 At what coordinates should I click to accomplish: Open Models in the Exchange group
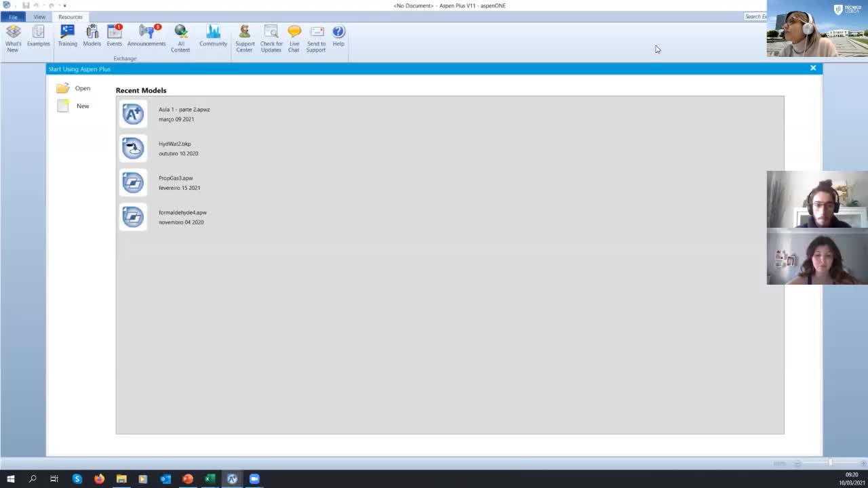click(x=92, y=36)
